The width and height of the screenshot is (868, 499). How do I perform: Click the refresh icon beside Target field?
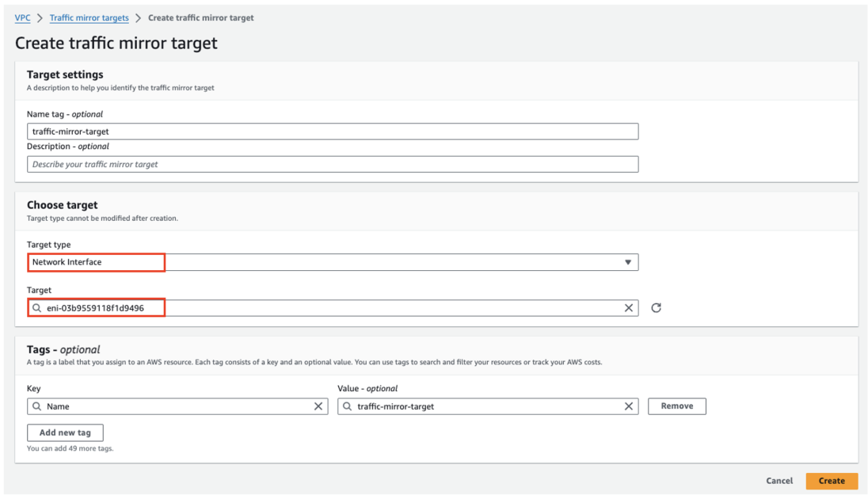656,308
